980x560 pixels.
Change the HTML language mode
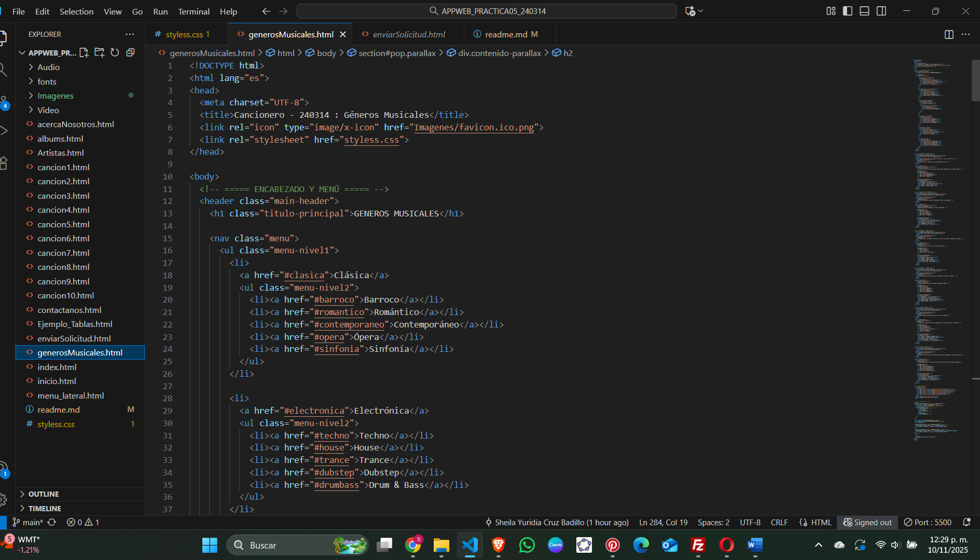pyautogui.click(x=821, y=522)
